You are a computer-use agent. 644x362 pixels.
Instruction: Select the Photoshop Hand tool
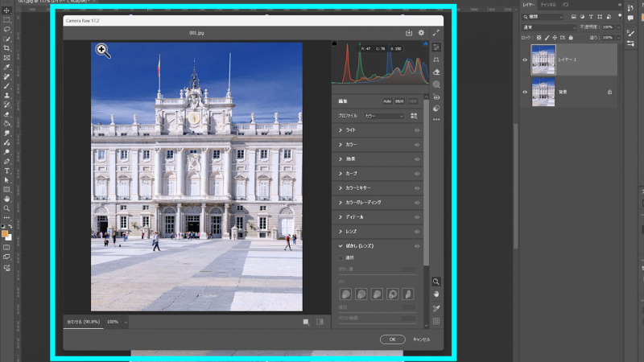pos(6,199)
